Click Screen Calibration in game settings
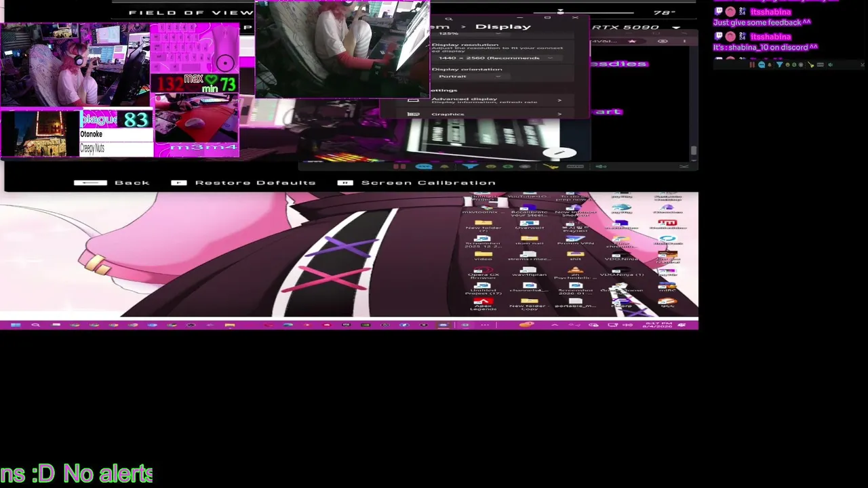The height and width of the screenshot is (488, 868). [418, 182]
